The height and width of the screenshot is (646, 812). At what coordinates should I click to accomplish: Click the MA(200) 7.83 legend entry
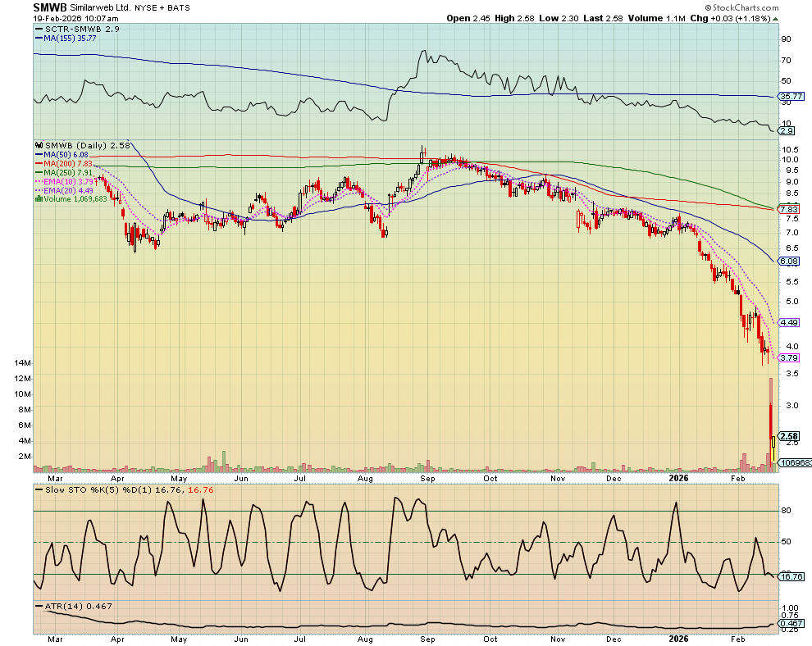(64, 164)
